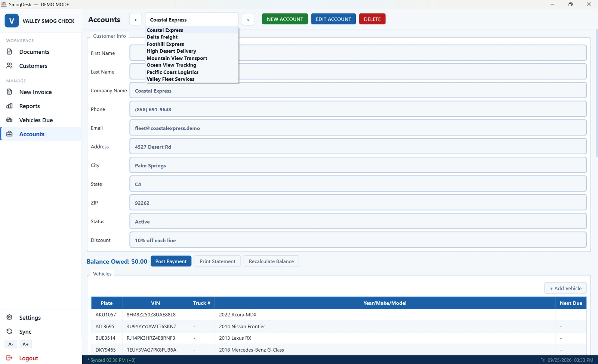The image size is (598, 364).
Task: Click the Edit Account button
Action: click(x=333, y=19)
